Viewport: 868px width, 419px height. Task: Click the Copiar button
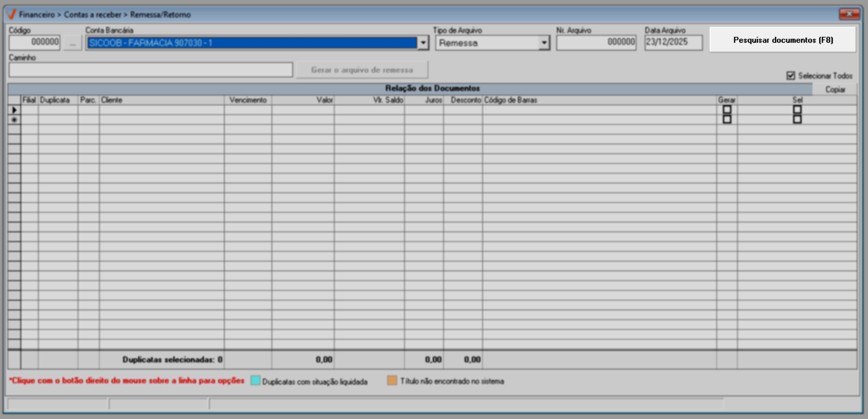coord(835,90)
